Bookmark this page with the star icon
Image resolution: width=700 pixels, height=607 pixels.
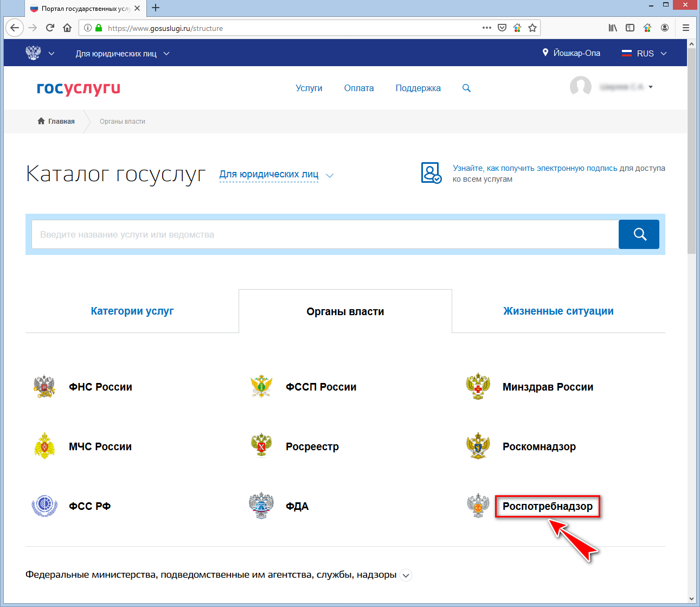[x=532, y=28]
